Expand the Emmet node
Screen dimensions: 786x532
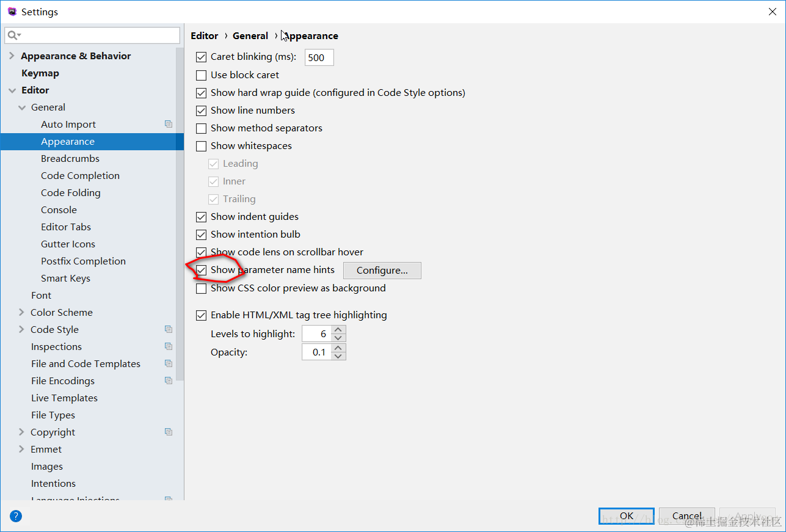[22, 449]
